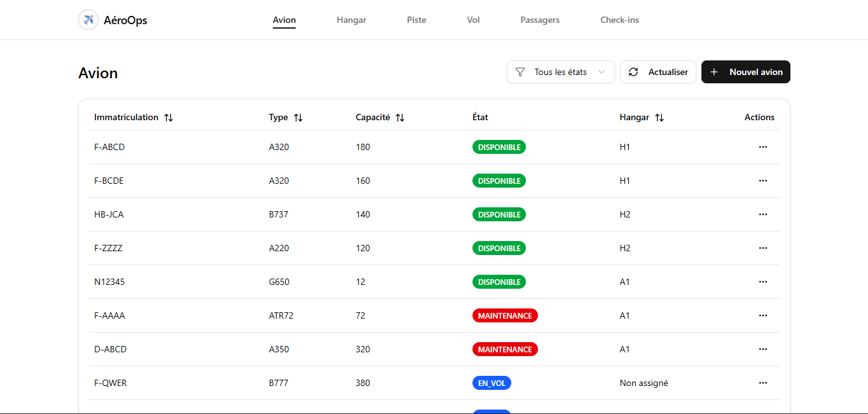This screenshot has width=868, height=414.
Task: Click the MAINTENANCE badge on F-AAAA row
Action: click(x=505, y=315)
